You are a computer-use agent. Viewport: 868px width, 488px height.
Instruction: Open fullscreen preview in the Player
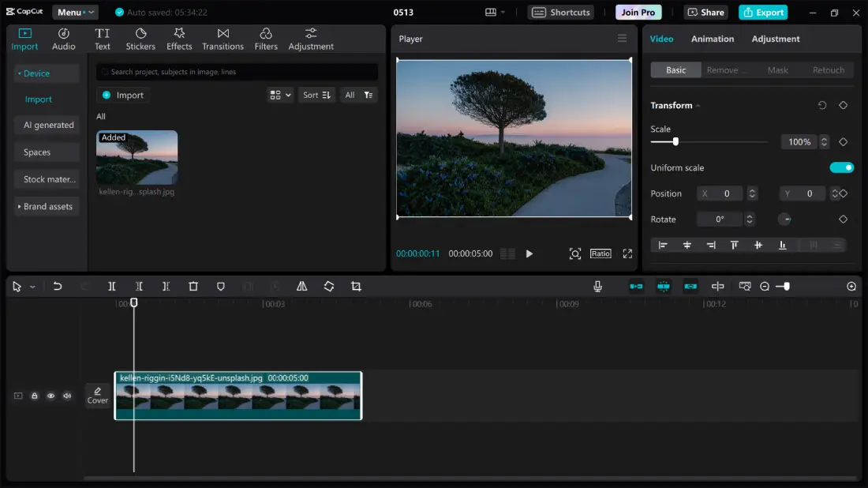tap(627, 253)
